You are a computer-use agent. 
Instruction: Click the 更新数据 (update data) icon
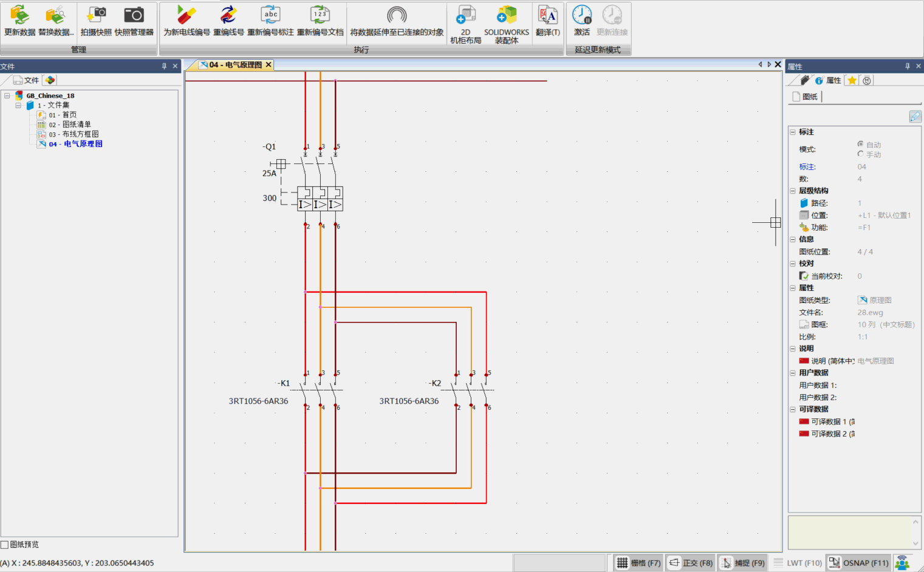[x=19, y=15]
